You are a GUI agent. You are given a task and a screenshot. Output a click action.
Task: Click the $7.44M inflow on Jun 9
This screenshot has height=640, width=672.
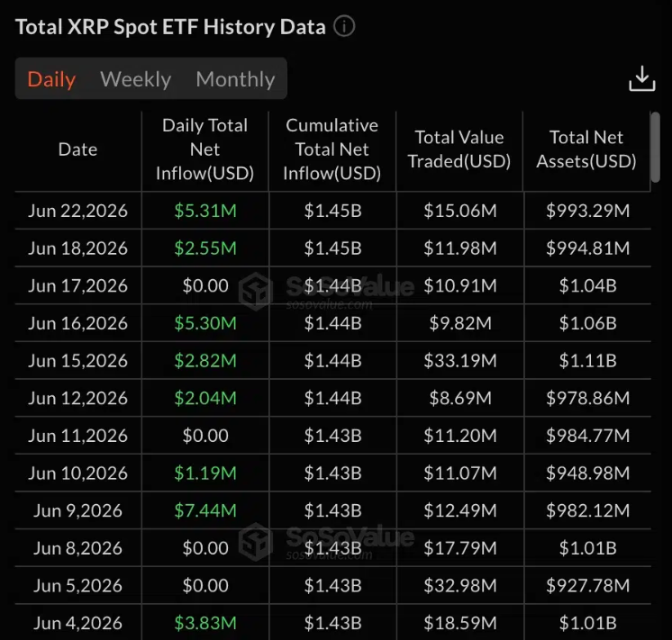point(205,510)
